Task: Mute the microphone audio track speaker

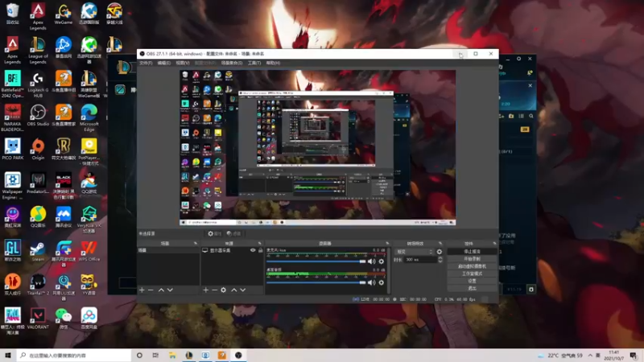Action: click(x=371, y=261)
